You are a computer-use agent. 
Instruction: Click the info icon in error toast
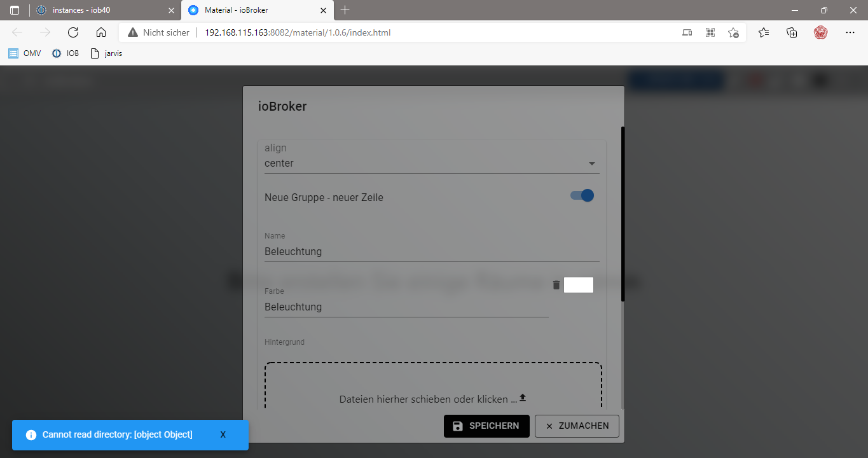pos(31,435)
